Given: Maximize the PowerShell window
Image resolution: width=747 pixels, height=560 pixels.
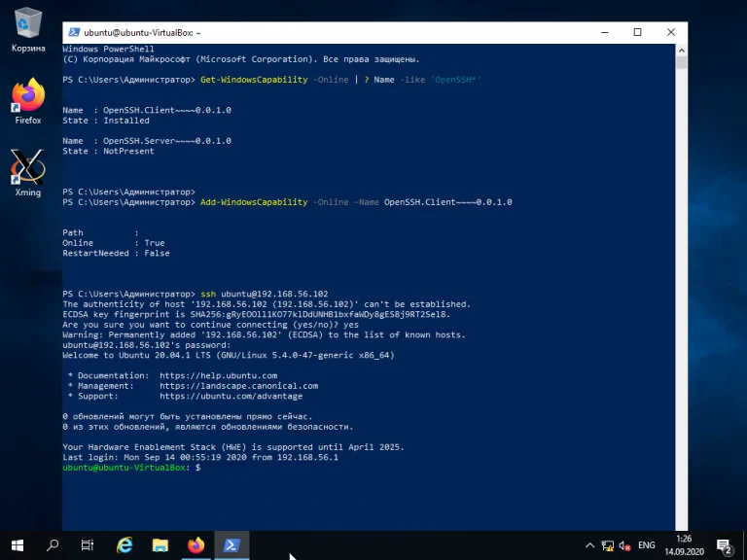Looking at the screenshot, I should click(x=637, y=32).
